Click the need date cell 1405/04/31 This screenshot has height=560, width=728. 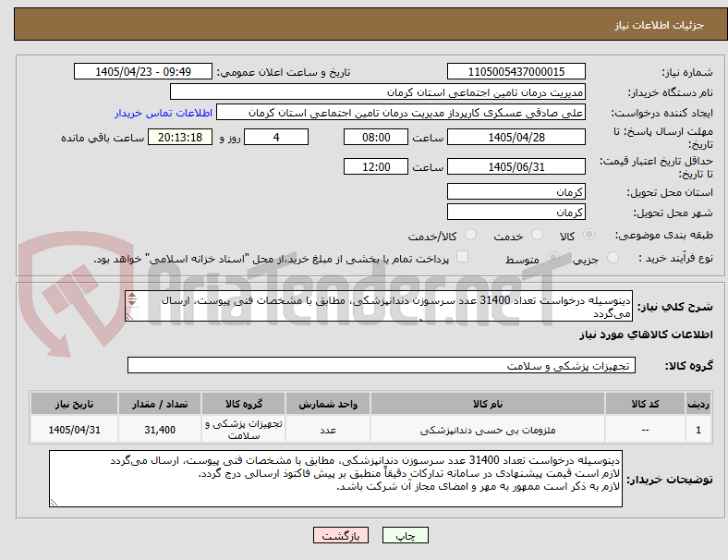click(x=74, y=430)
